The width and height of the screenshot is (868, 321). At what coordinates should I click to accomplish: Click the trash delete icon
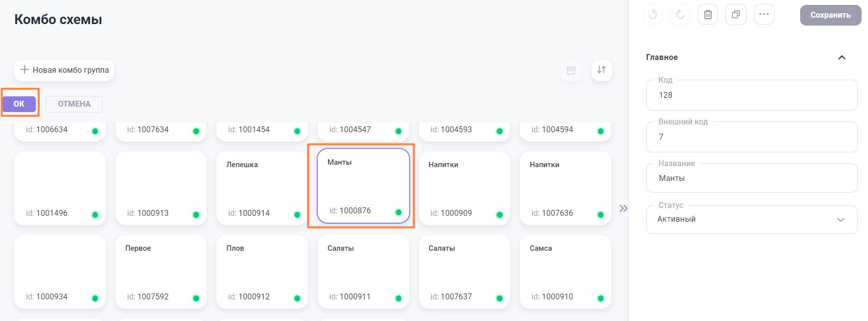tap(708, 15)
